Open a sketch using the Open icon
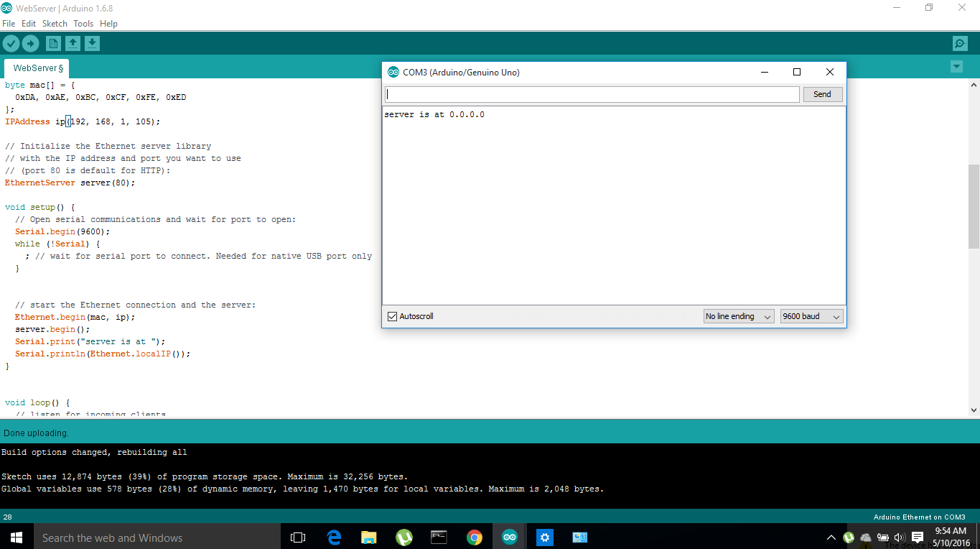 tap(73, 44)
